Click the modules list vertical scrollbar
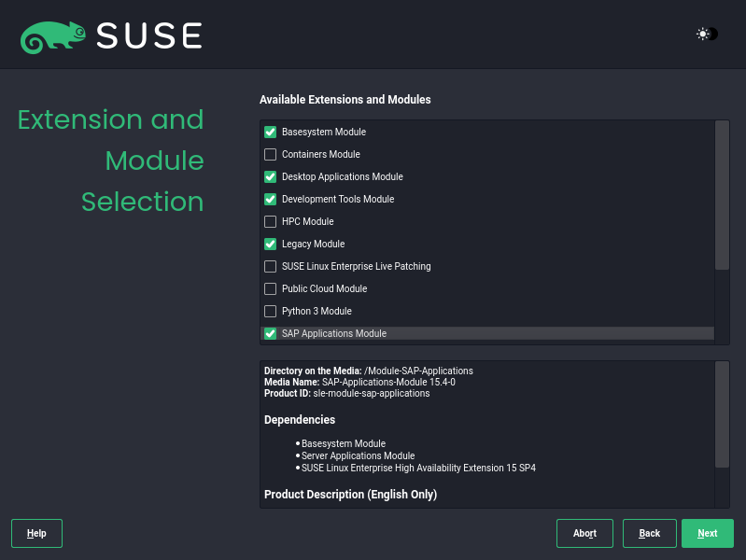 pos(722,195)
